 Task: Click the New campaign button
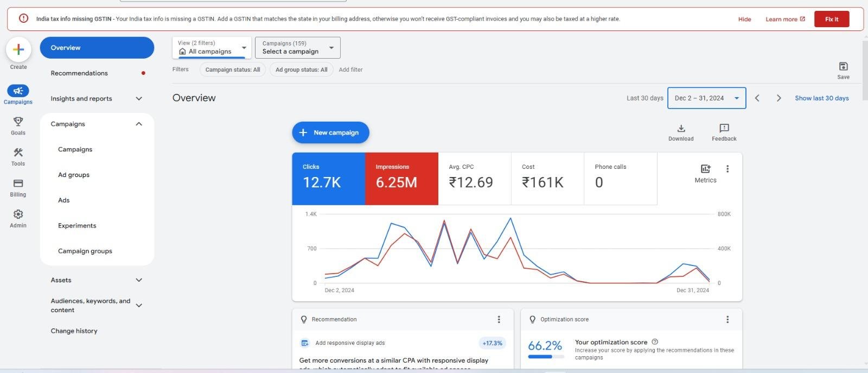(330, 132)
